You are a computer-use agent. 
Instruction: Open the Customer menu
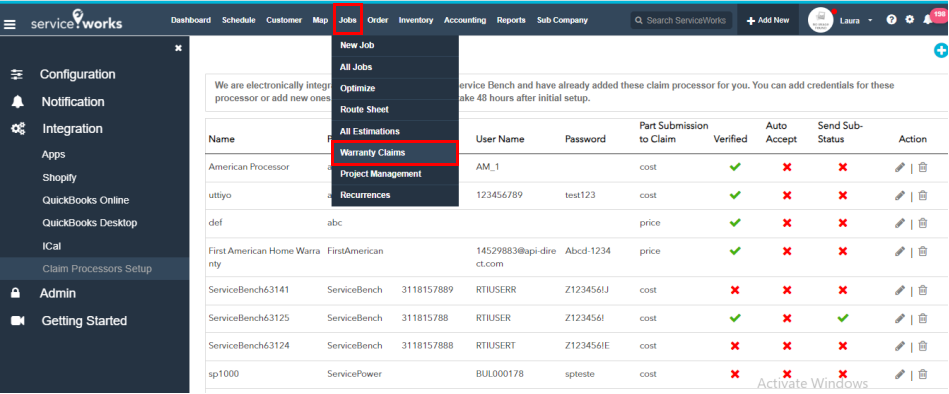click(x=284, y=20)
